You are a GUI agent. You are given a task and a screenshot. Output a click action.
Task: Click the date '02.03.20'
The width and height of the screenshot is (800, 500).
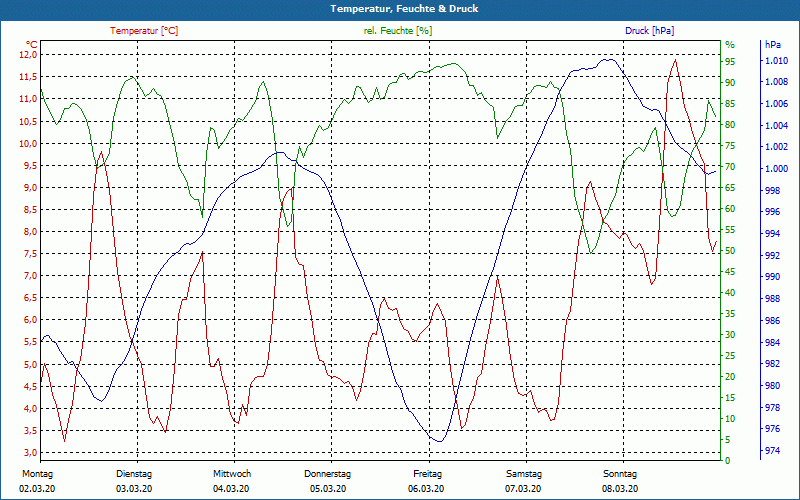(x=37, y=489)
